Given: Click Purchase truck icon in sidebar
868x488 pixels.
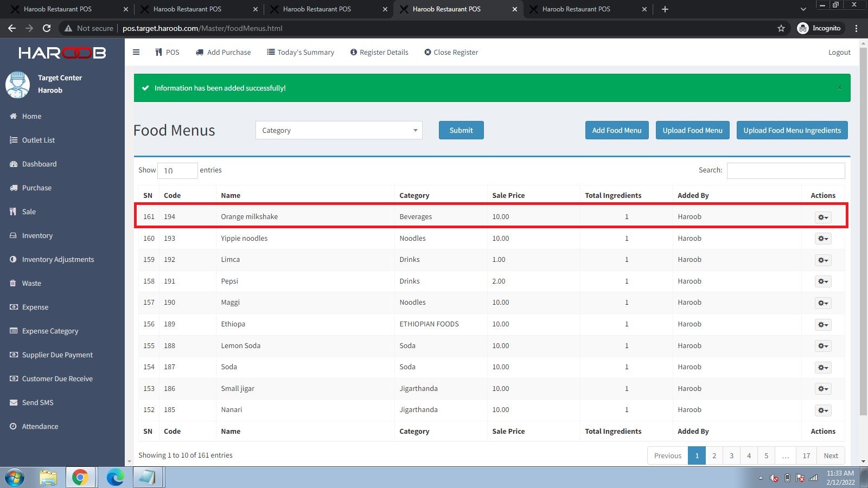Looking at the screenshot, I should 14,188.
